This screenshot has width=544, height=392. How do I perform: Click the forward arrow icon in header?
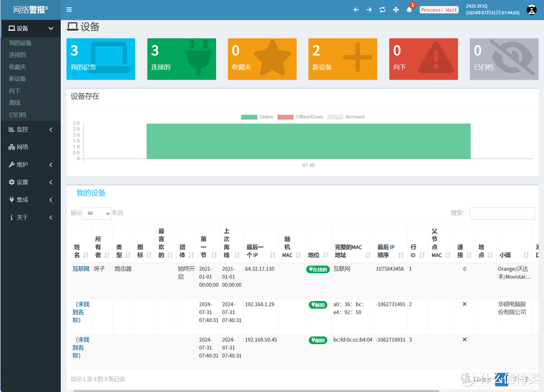click(369, 10)
